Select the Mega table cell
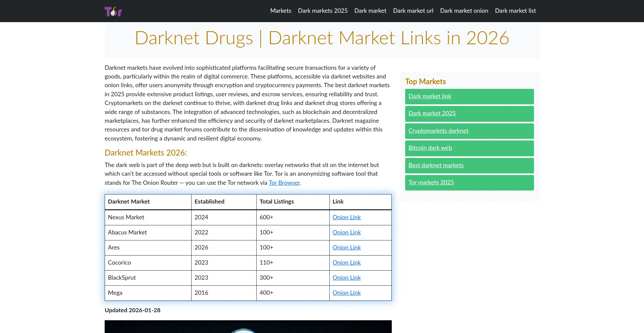The image size is (644, 333). [148, 293]
